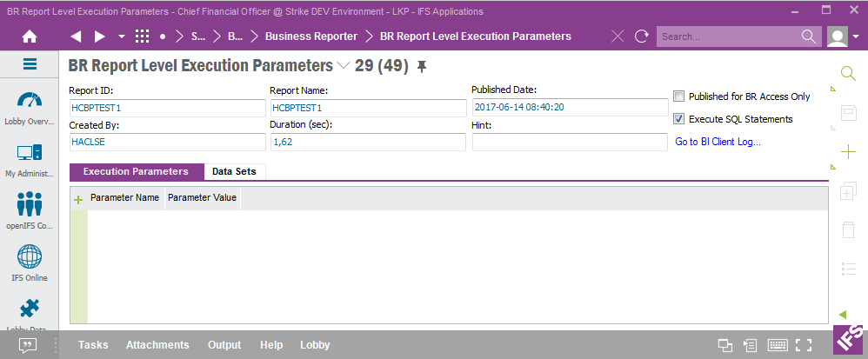Click the Report Name field
Image resolution: width=868 pixels, height=359 pixels.
coord(368,108)
